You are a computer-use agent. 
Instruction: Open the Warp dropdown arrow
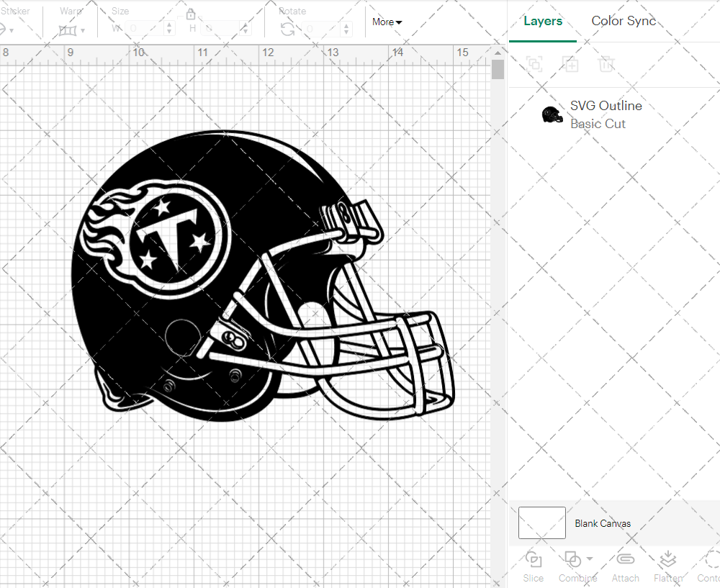pos(83,32)
